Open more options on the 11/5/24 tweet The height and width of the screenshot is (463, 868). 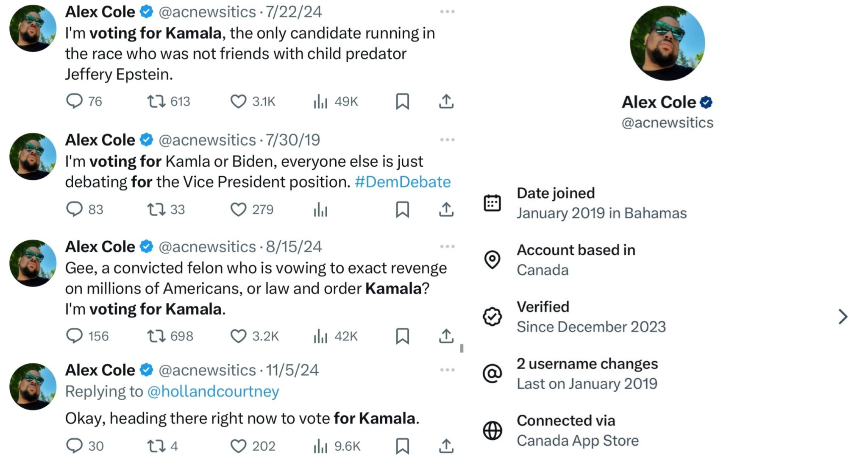(447, 370)
